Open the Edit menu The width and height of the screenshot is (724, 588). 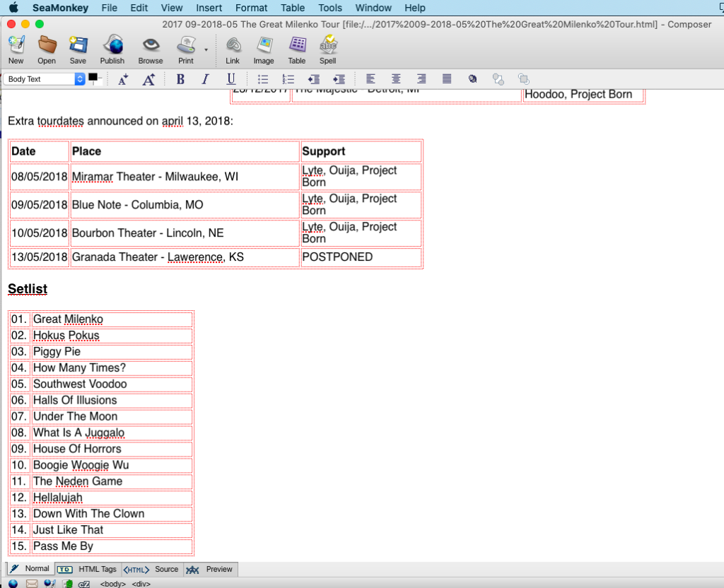pyautogui.click(x=139, y=8)
